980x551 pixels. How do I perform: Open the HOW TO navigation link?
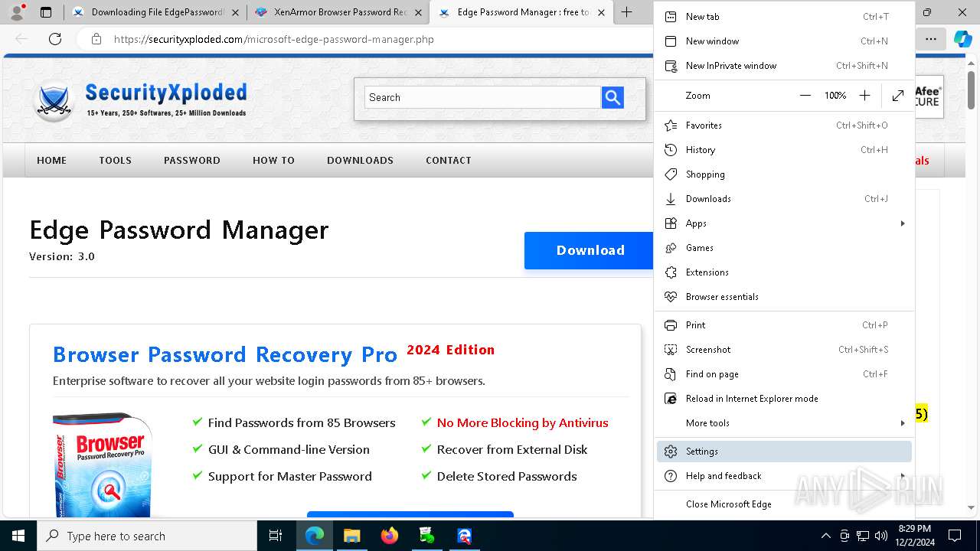(273, 161)
